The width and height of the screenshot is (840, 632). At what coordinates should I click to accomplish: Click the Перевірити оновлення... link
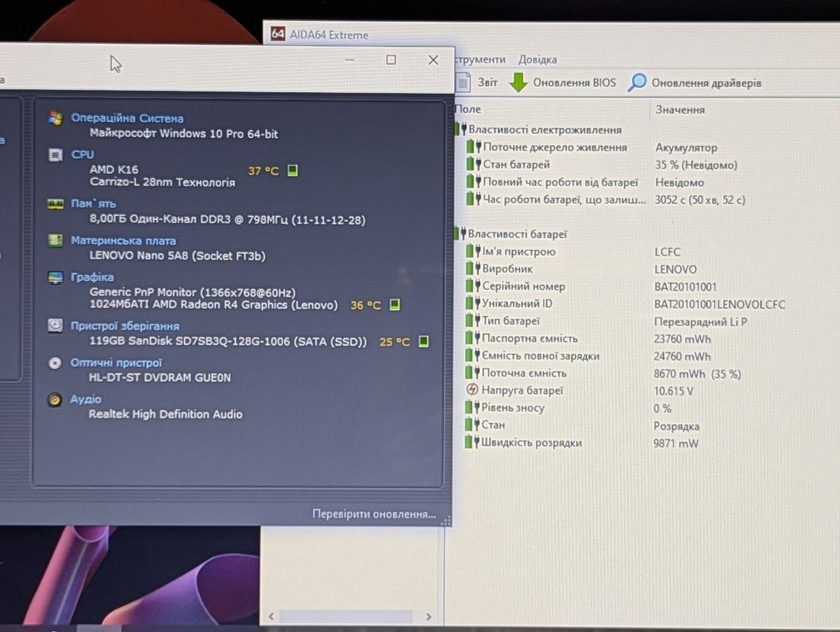point(374,514)
